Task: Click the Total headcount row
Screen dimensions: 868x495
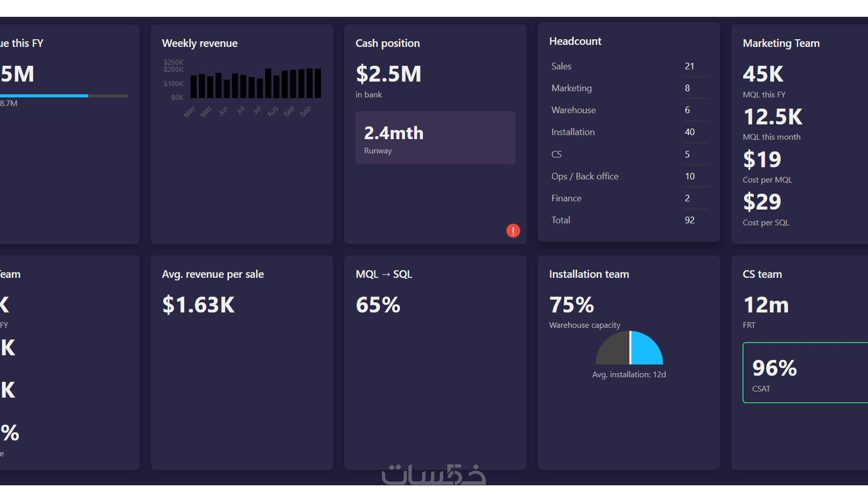Action: pyautogui.click(x=629, y=220)
